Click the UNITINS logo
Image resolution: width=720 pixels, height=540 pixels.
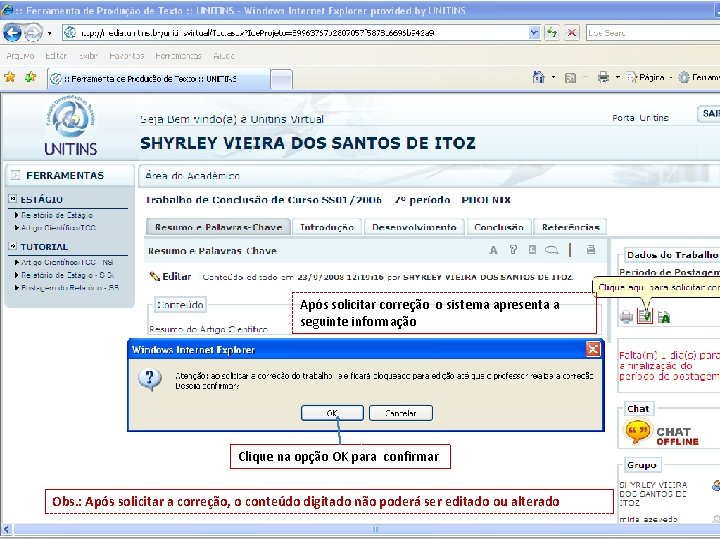click(71, 126)
